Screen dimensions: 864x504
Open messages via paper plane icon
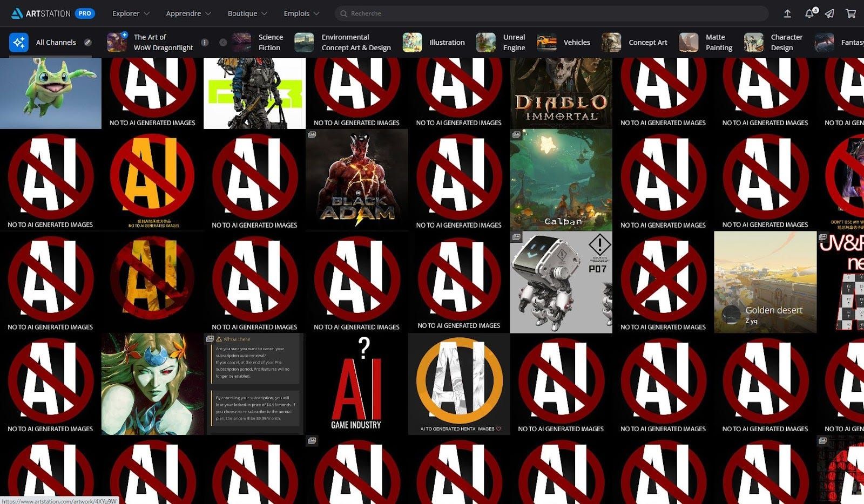coord(829,13)
